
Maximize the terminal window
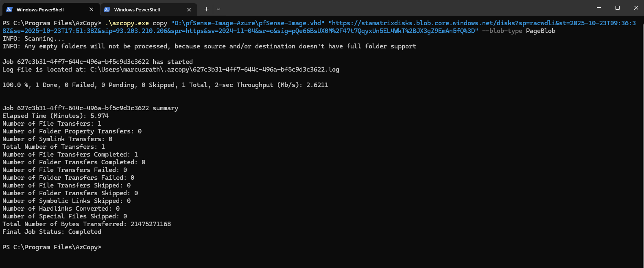[618, 8]
